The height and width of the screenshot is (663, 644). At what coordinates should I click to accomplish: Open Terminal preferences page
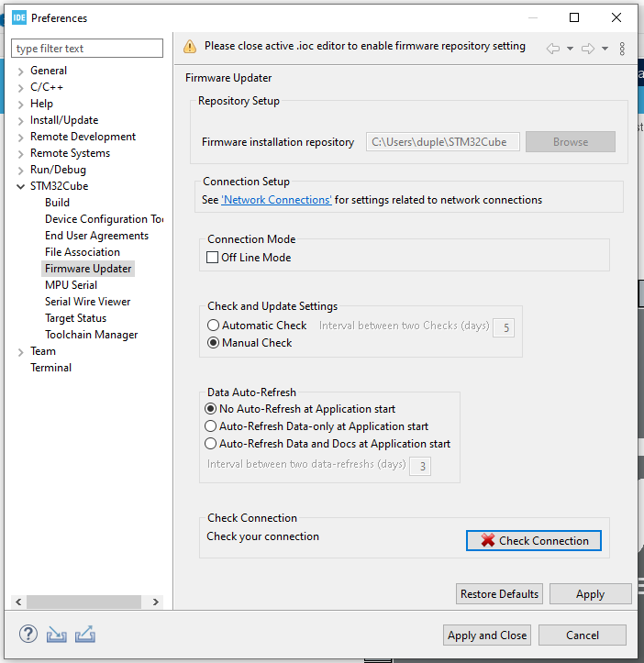click(50, 368)
